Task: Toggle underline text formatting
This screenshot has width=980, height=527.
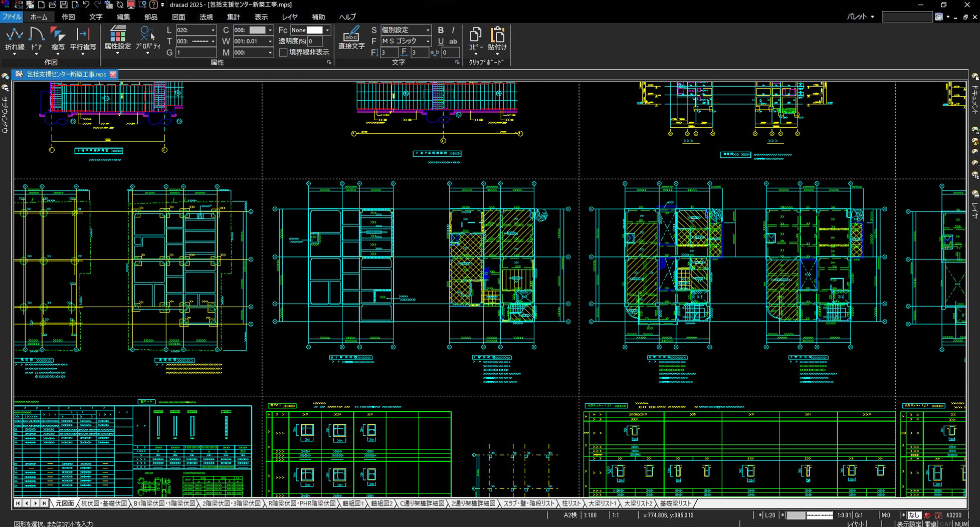Action: pos(441,42)
